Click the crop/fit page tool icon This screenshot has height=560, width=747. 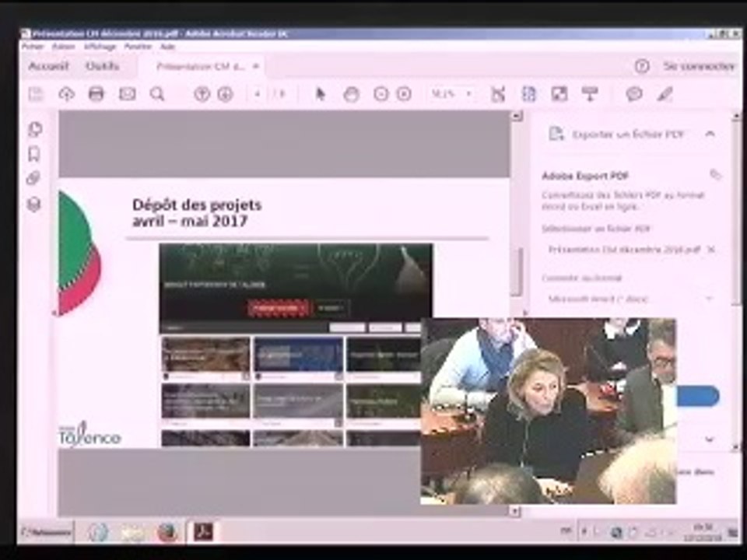pos(498,94)
